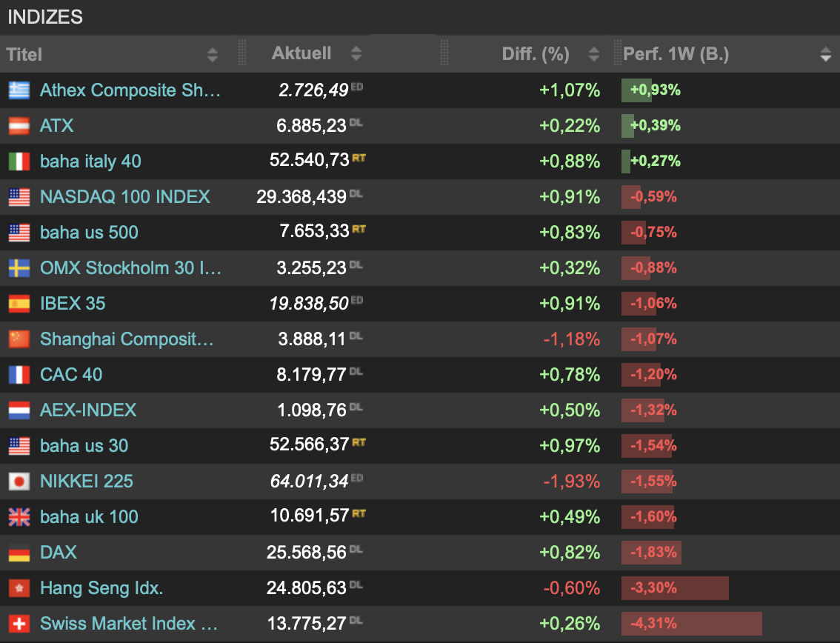Click the German flag next to DAX
The height and width of the screenshot is (643, 840).
click(x=19, y=553)
